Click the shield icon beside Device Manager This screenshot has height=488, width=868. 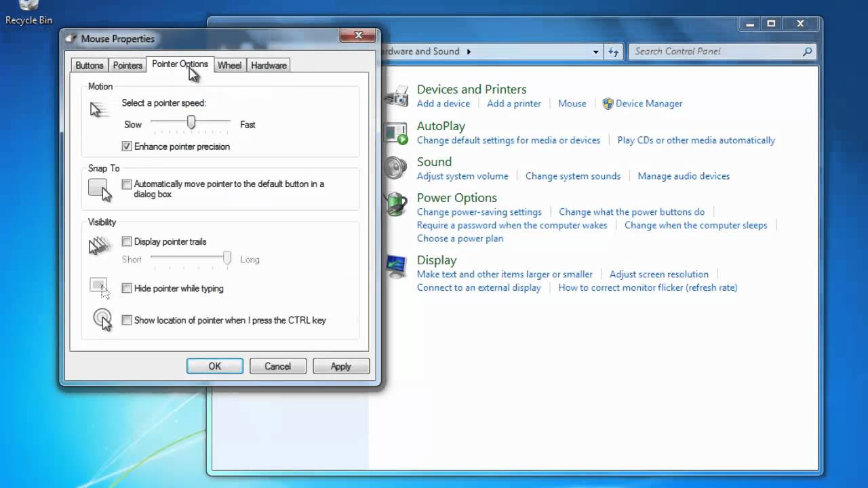[x=608, y=104]
